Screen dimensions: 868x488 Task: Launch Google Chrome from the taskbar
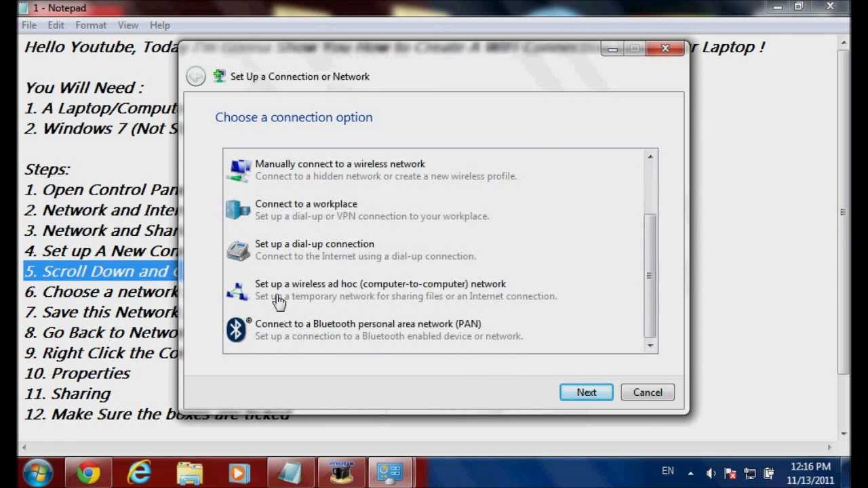[88, 472]
